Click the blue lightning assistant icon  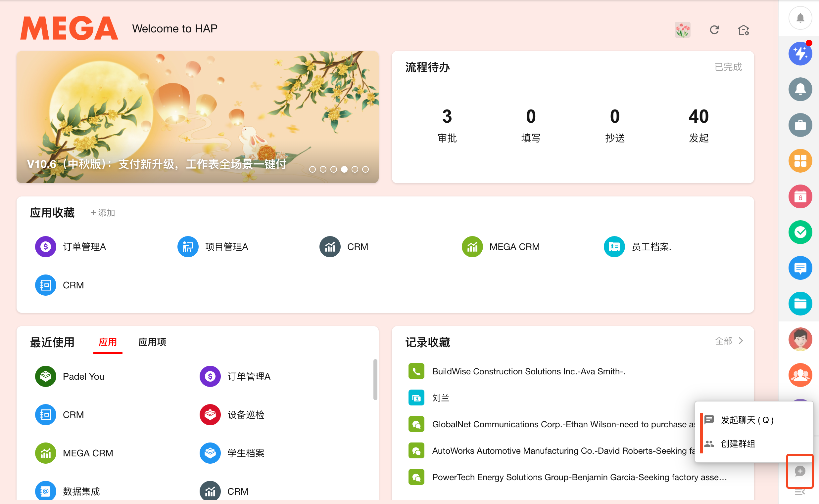[x=800, y=54]
